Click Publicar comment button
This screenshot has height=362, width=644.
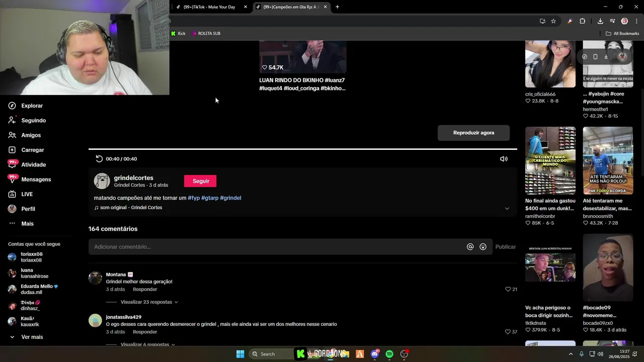pos(505,247)
